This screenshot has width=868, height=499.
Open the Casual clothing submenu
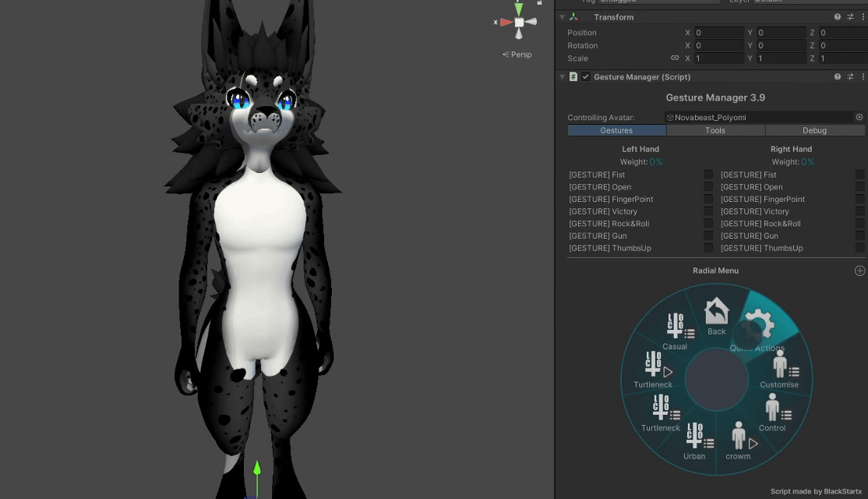[x=678, y=331]
